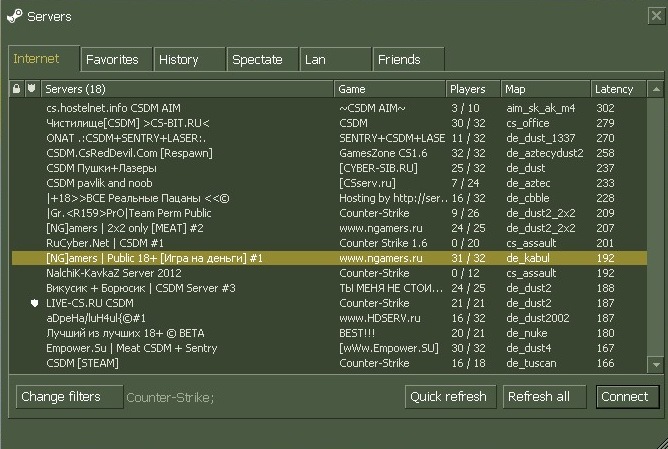Sort list by Players column header
The height and width of the screenshot is (449, 668).
(473, 89)
